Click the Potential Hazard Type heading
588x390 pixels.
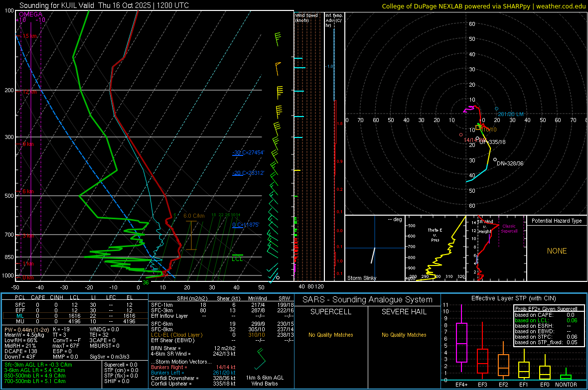[557, 221]
